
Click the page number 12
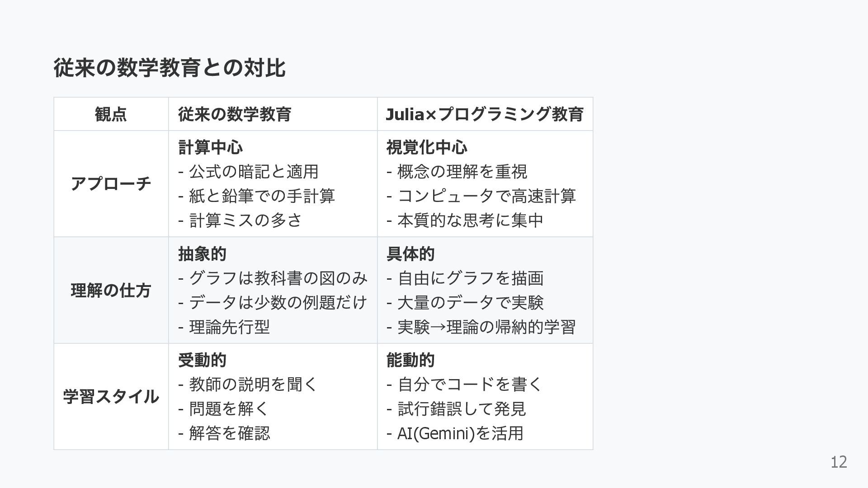pyautogui.click(x=839, y=462)
